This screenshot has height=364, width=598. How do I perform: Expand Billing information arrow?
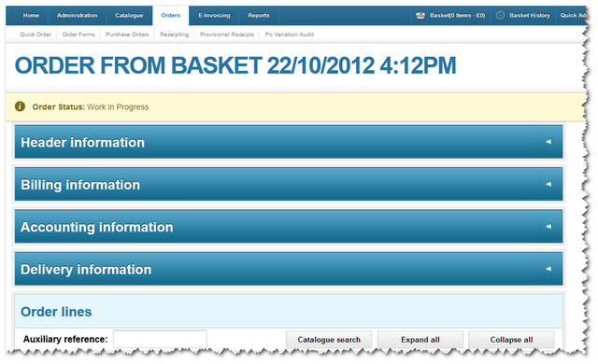click(x=548, y=184)
